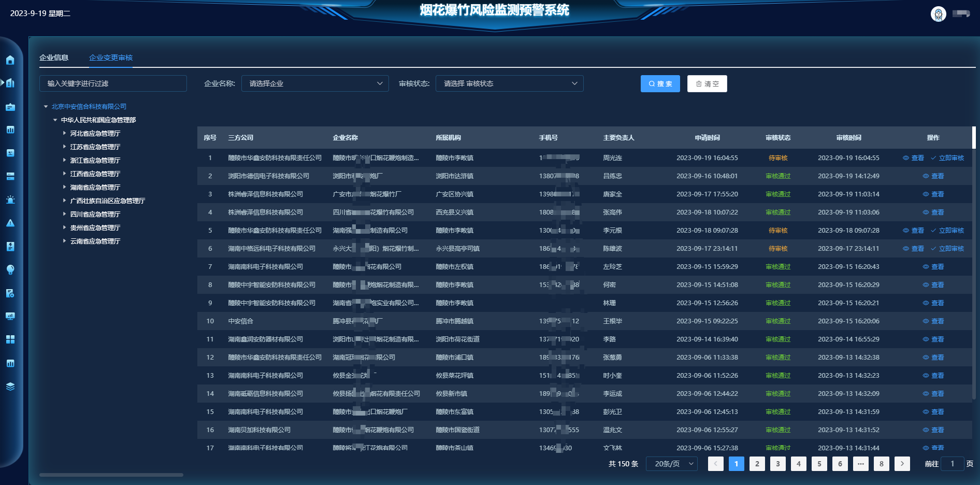The image size is (980, 485).
Task: View details (查看) for row 12 张葱勇
Action: 933,358
